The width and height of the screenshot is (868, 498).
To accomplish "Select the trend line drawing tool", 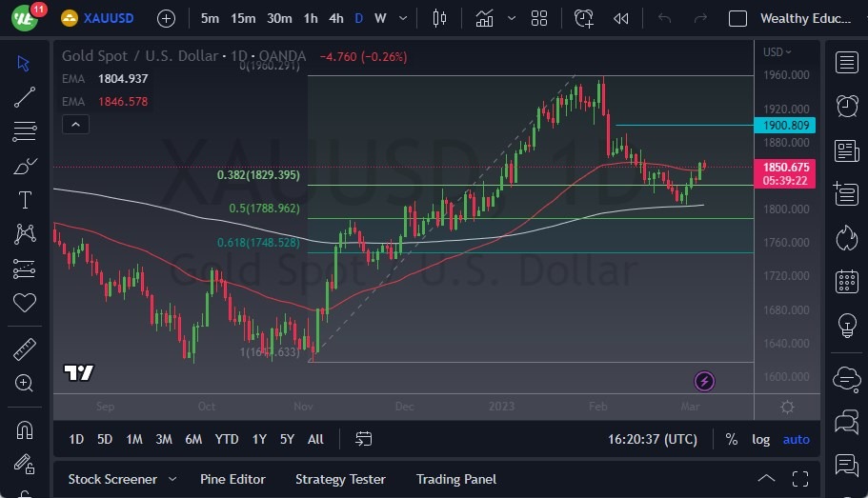I will [x=25, y=97].
